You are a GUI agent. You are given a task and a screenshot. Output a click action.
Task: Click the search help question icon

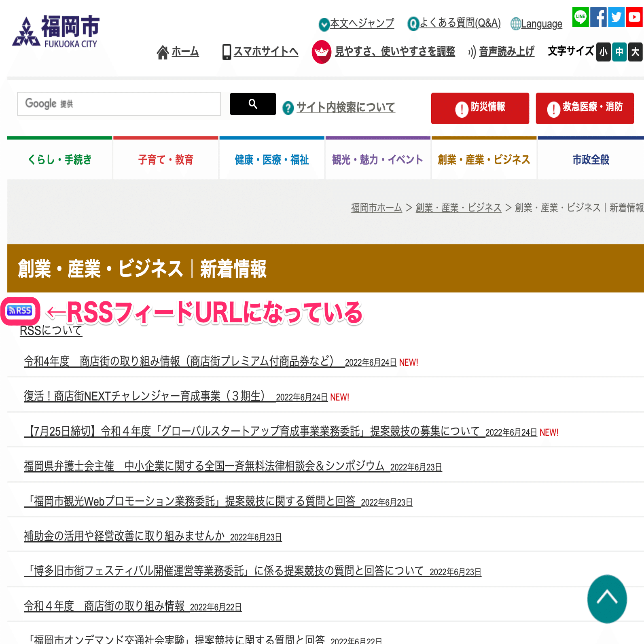288,108
